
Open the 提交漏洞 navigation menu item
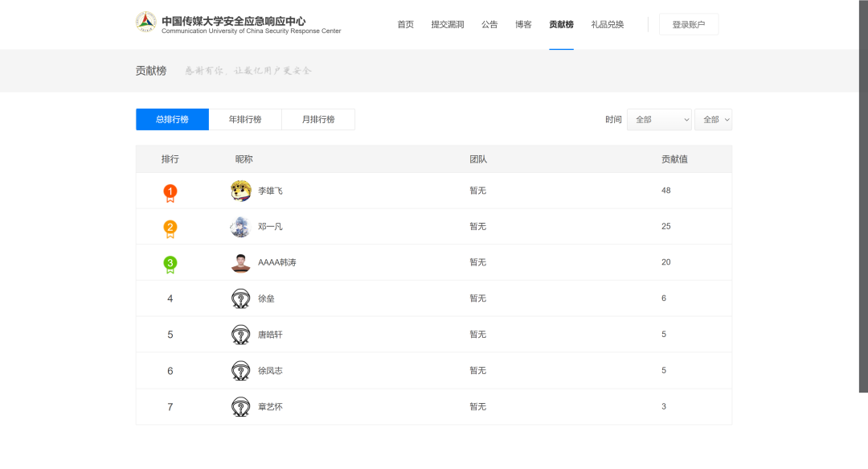[448, 24]
